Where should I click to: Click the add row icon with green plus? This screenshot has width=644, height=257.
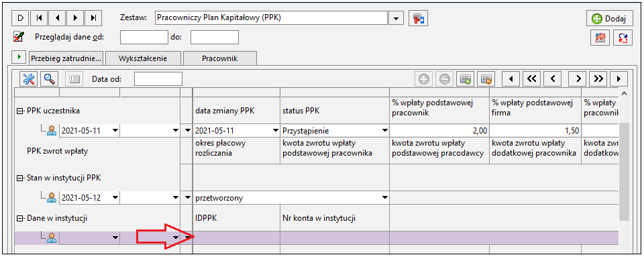[x=466, y=79]
